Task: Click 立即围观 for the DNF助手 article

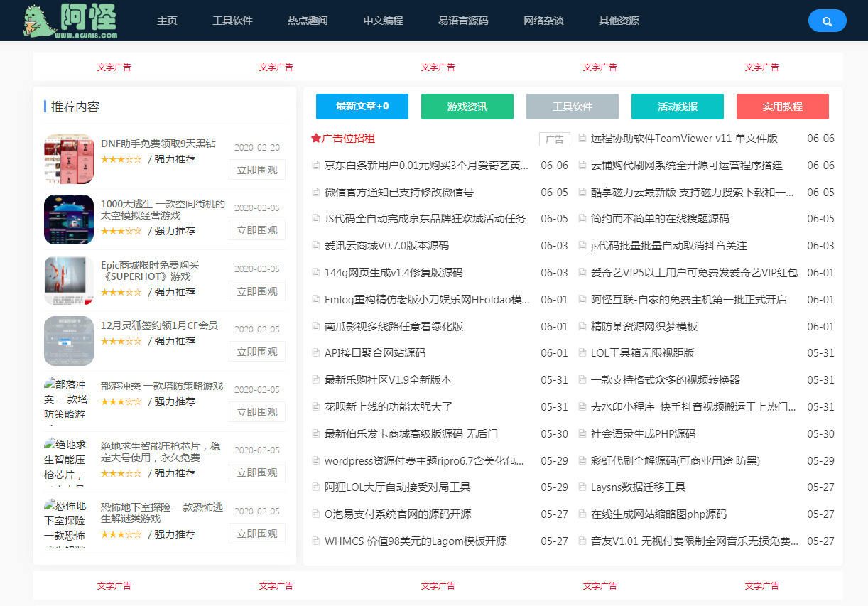Action: [256, 169]
